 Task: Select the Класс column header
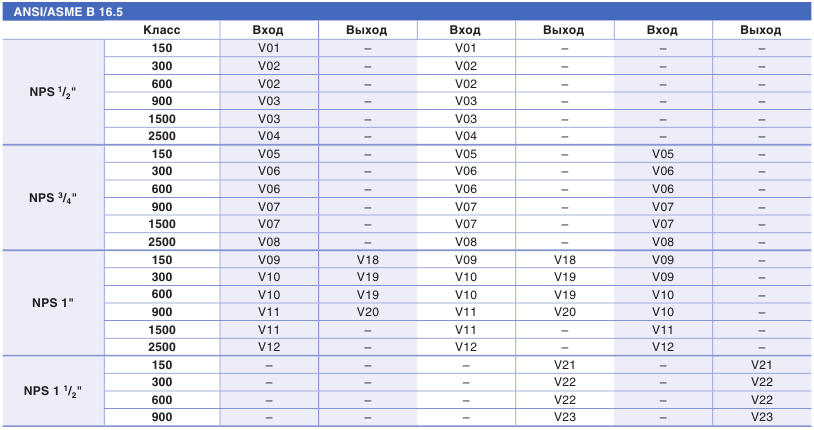[x=162, y=30]
